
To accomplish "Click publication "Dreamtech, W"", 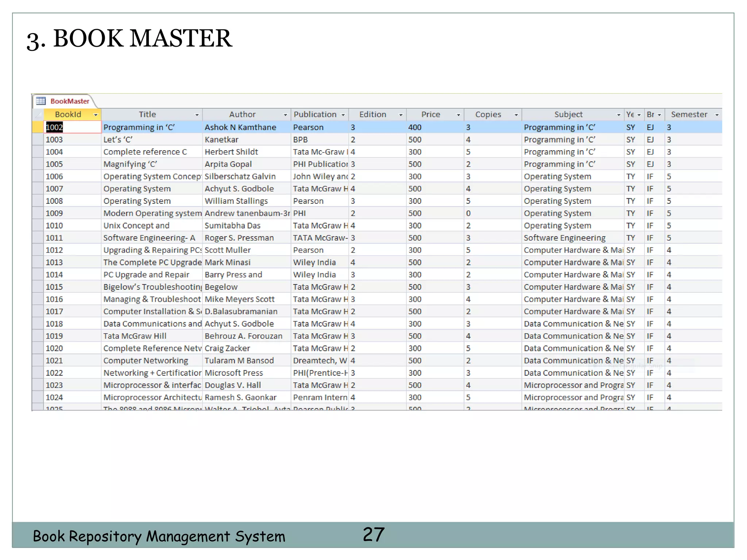I will [320, 361].
